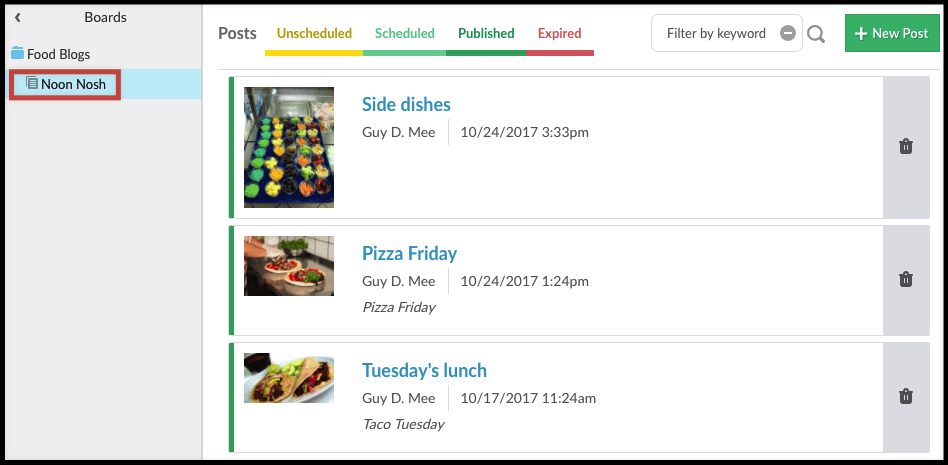948x465 pixels.
Task: Click the Food Blogs folder icon
Action: (18, 54)
